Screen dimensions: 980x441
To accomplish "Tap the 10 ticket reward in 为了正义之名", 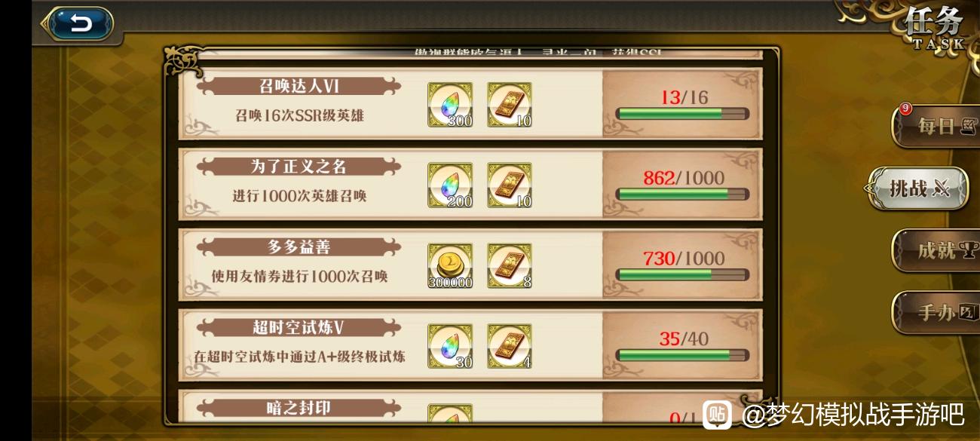I will pos(510,185).
